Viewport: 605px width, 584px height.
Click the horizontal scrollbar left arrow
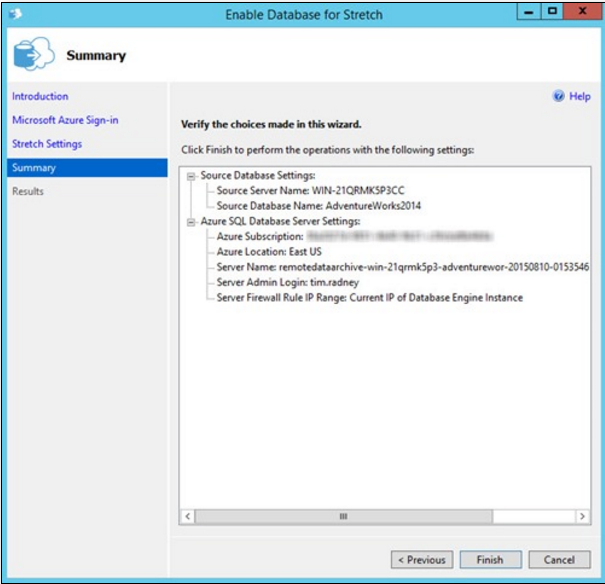tap(188, 516)
